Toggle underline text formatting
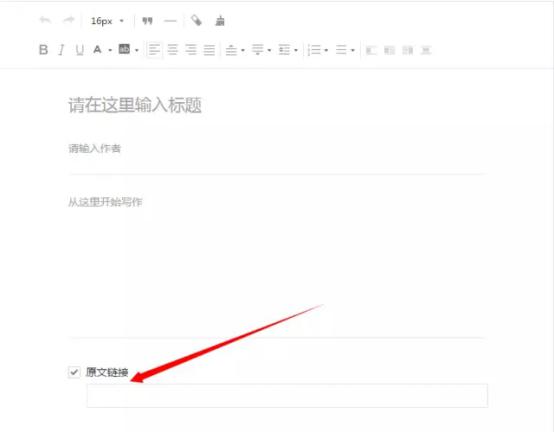Viewport: 554px width, 432px height. (x=80, y=50)
